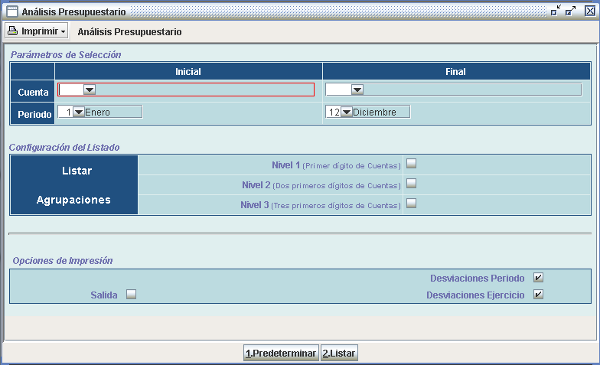The width and height of the screenshot is (600, 365).
Task: Click the Salida label
Action: point(104,295)
